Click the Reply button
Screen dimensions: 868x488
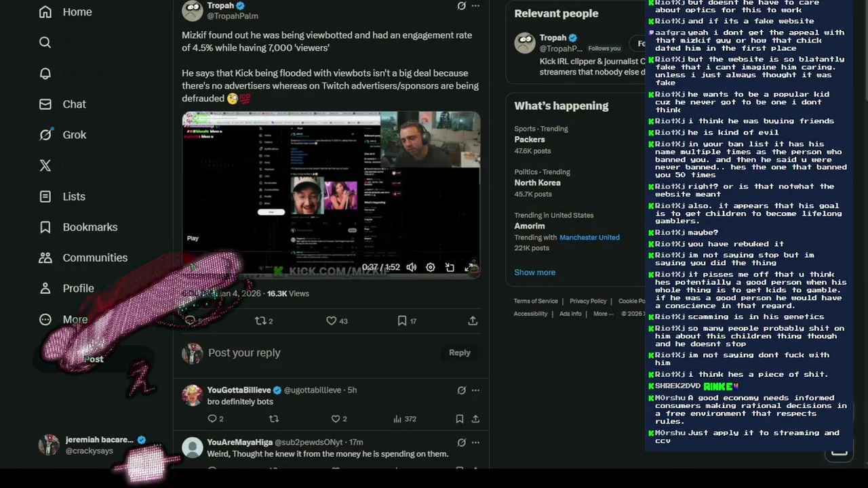(459, 352)
